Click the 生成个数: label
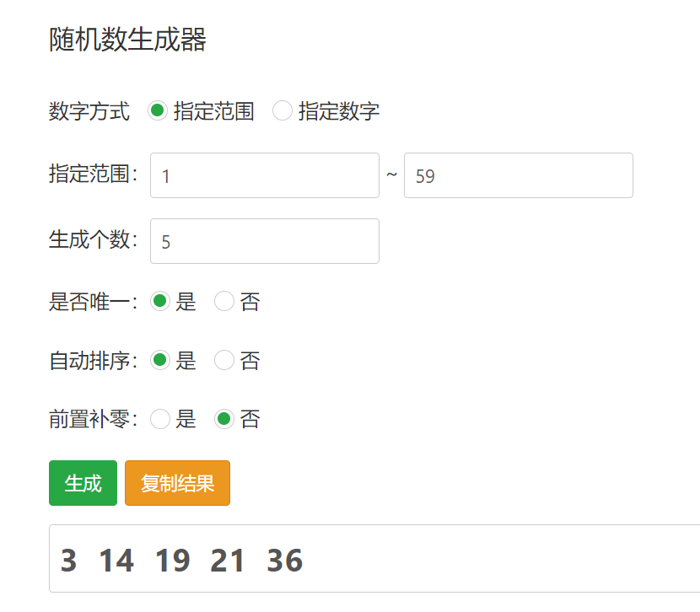Image resolution: width=700 pixels, height=612 pixels. click(94, 239)
